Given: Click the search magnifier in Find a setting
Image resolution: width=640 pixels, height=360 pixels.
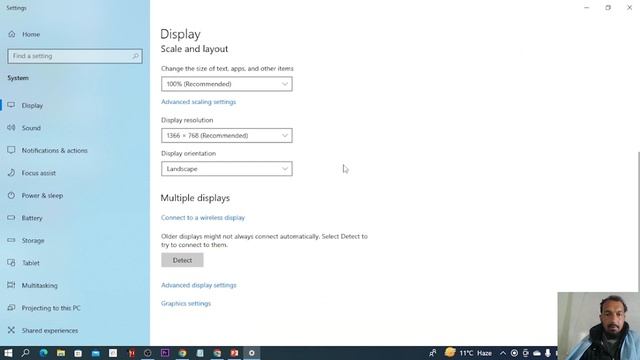Looking at the screenshot, I should tap(136, 56).
